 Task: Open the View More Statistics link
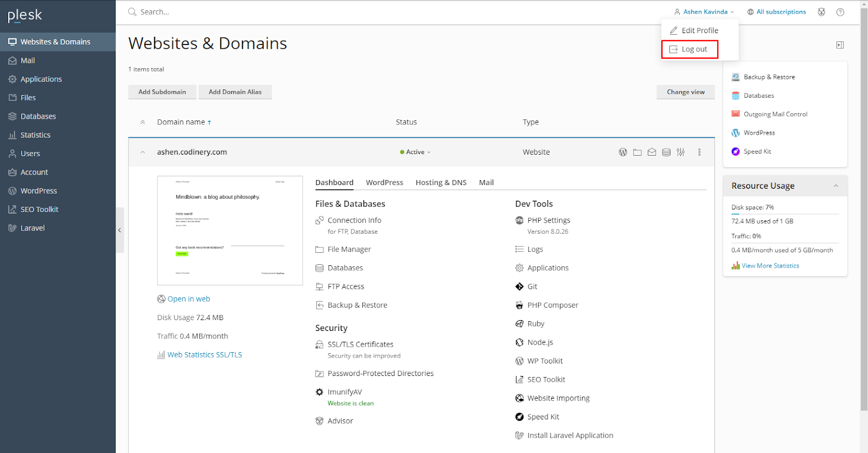coord(770,266)
